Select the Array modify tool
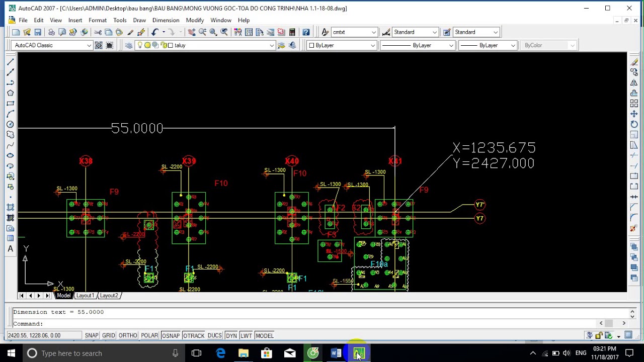644x362 pixels. click(634, 104)
